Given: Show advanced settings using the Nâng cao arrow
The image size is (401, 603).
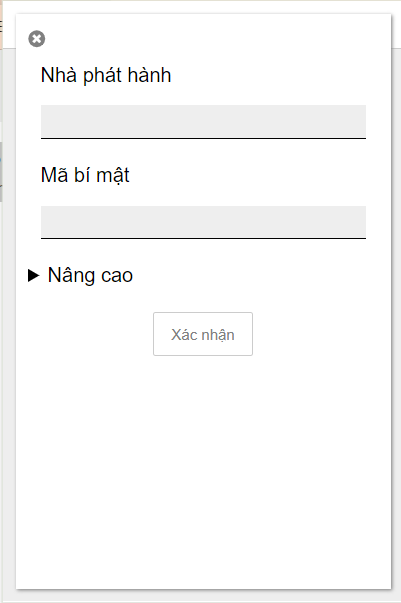Looking at the screenshot, I should point(34,275).
